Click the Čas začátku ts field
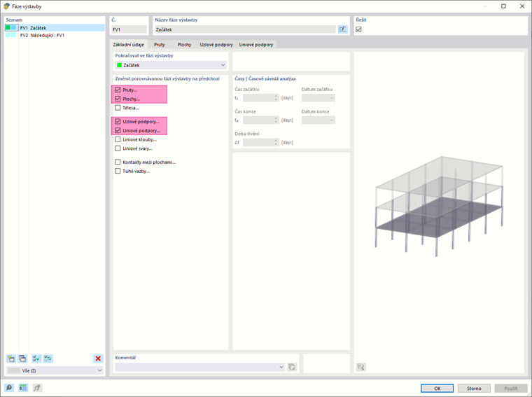532x397 pixels. point(258,98)
